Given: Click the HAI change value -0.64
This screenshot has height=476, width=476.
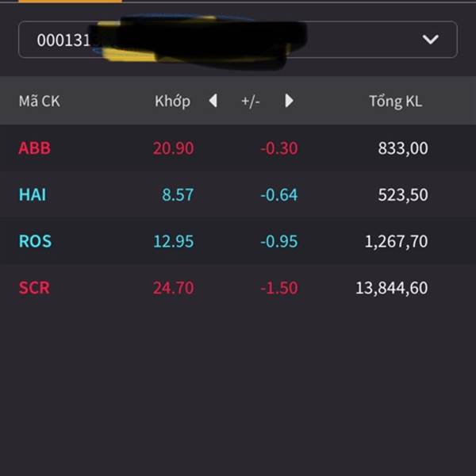Looking at the screenshot, I should [x=279, y=195].
